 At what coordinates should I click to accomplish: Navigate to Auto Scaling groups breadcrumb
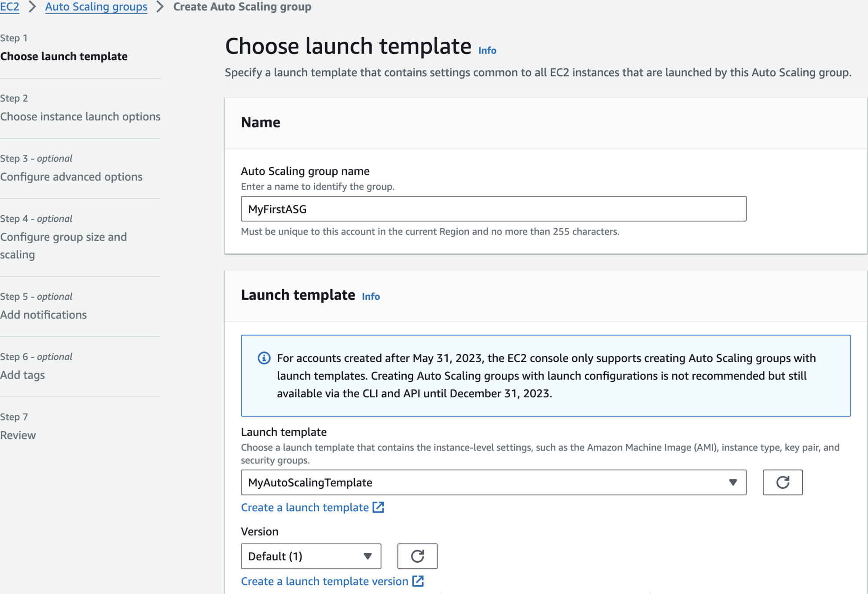click(96, 7)
